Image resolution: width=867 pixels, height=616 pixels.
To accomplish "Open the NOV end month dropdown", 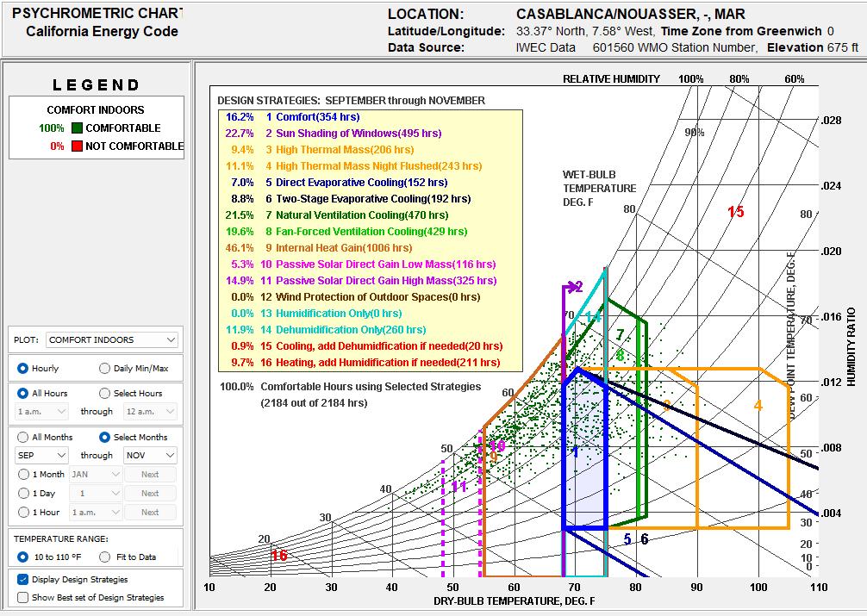I will point(150,456).
